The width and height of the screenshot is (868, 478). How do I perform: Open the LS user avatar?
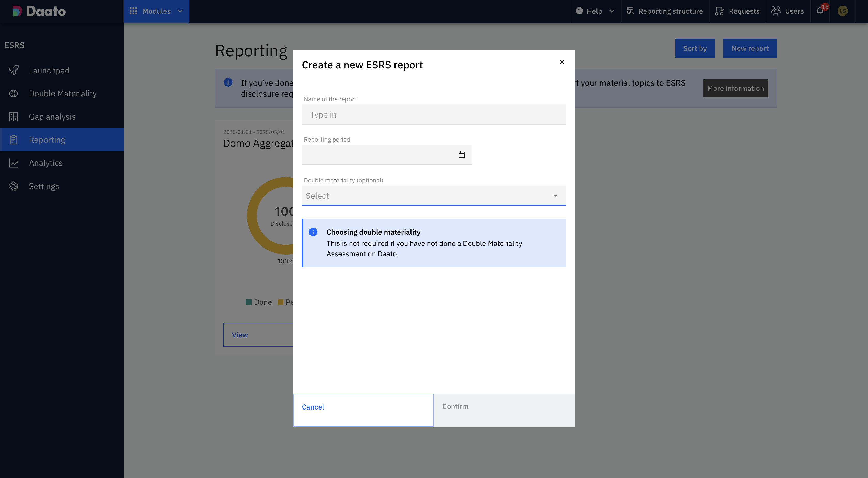(x=842, y=11)
